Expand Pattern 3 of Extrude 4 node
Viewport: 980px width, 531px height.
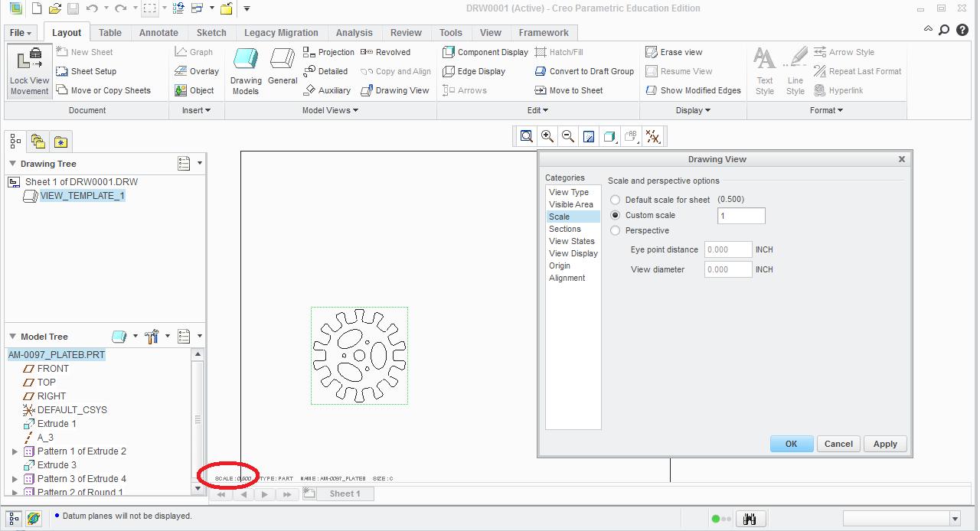tap(15, 479)
